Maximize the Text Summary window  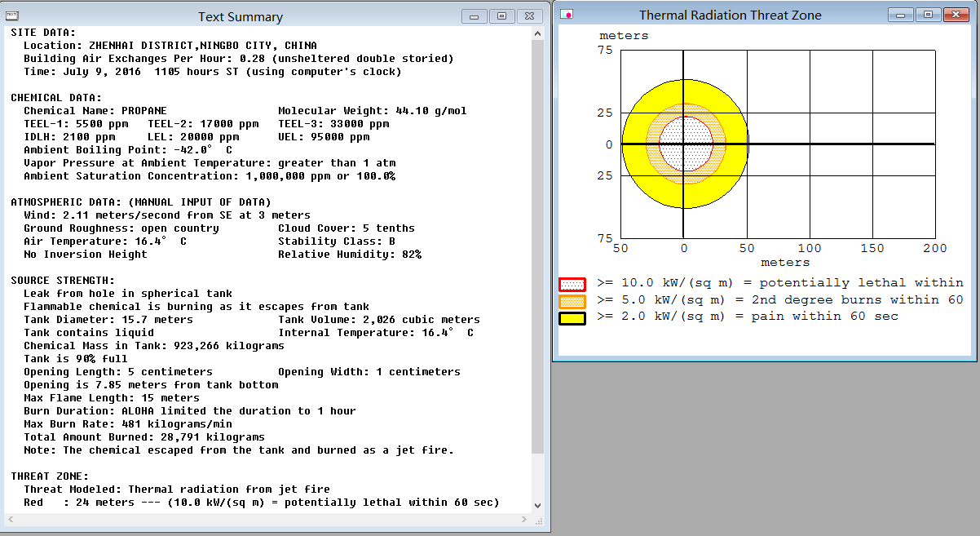501,16
